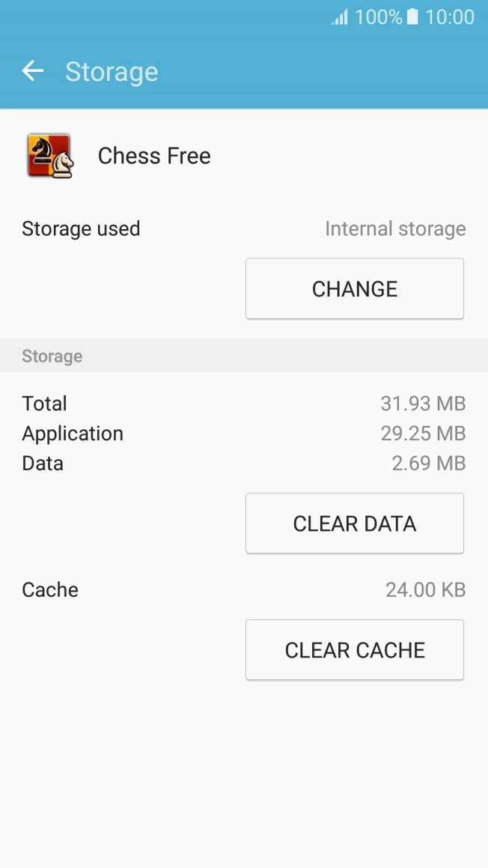Tap the blue header bar

[299, 70]
